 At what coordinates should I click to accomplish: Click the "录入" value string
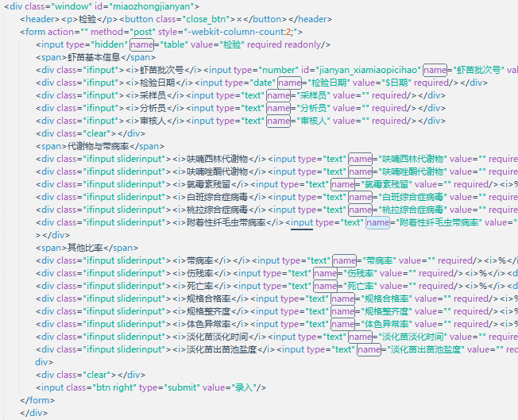click(243, 387)
